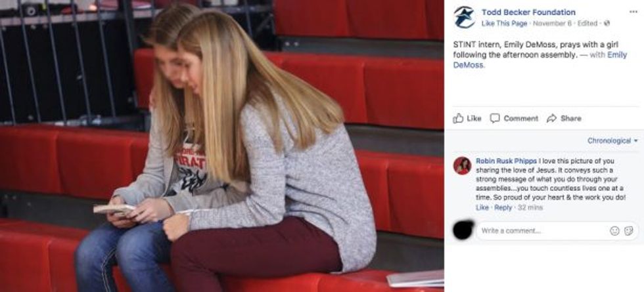Screen dimensions: 644x292
Task: Click the Comment speech bubble icon
Action: tap(495, 119)
